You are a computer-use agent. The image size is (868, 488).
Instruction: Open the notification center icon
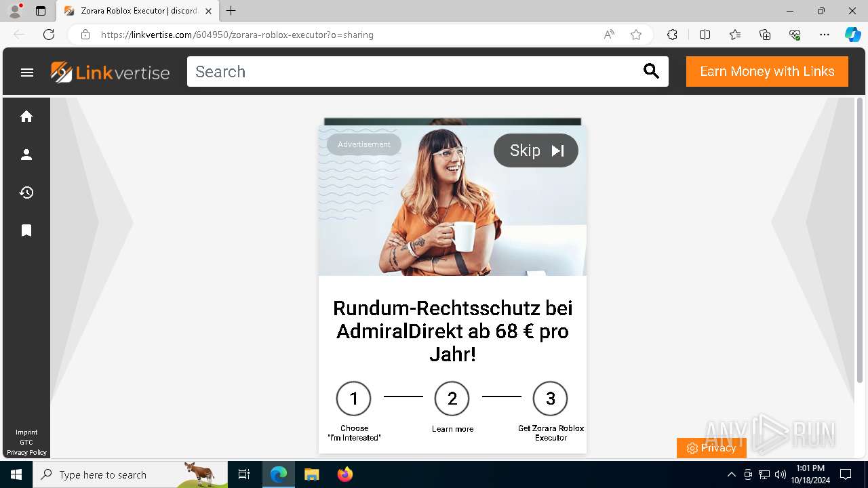click(846, 474)
